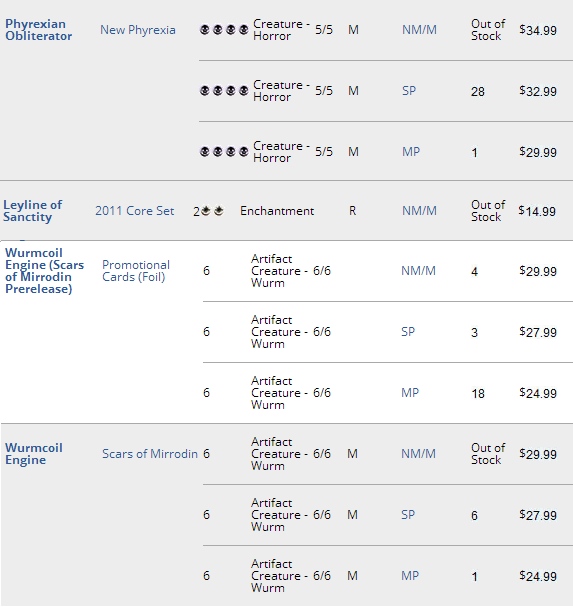This screenshot has width=573, height=607.
Task: Open the Scars of Mirrodin set link
Action: [150, 454]
